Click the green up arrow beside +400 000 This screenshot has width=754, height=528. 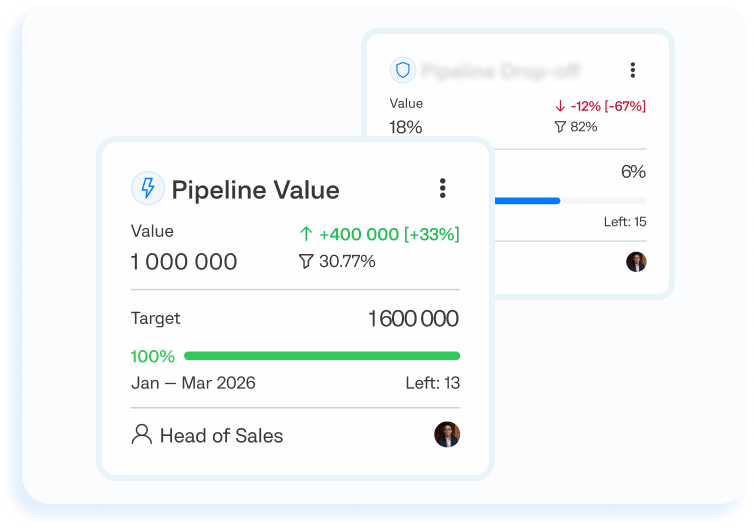[x=306, y=234]
